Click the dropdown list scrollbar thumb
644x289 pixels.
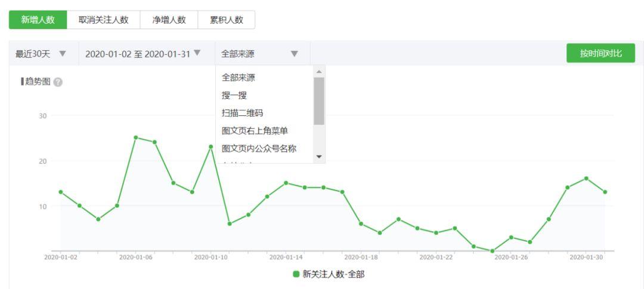click(319, 100)
